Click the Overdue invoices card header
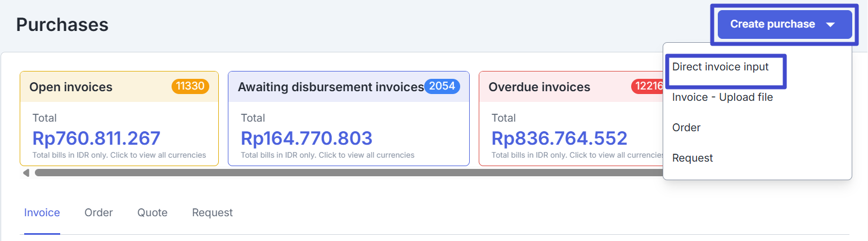The height and width of the screenshot is (241, 868). point(539,87)
